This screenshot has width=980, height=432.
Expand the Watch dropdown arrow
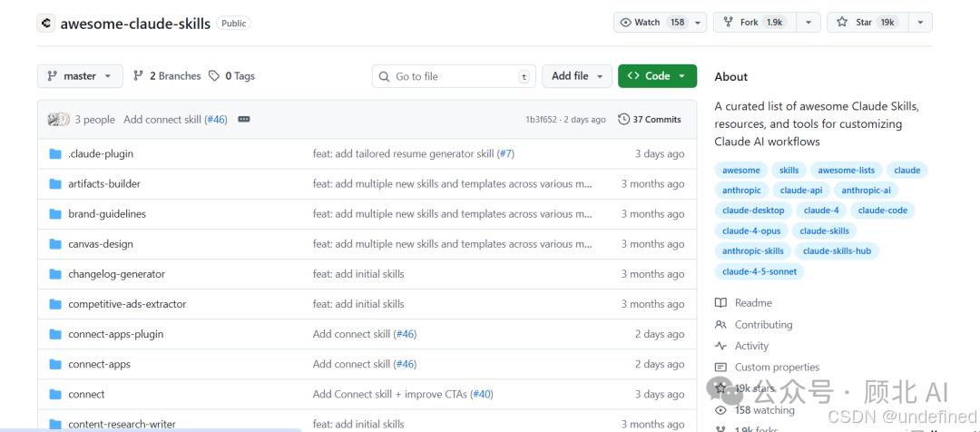coord(698,23)
